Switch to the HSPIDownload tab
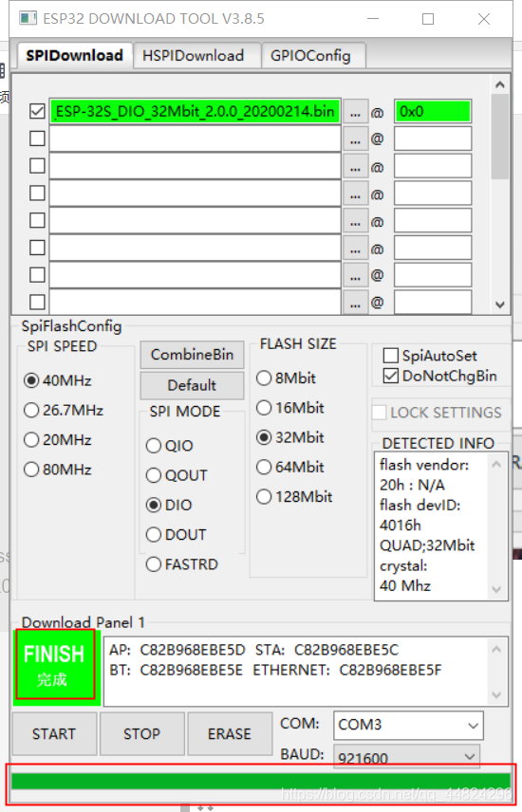 coord(194,55)
